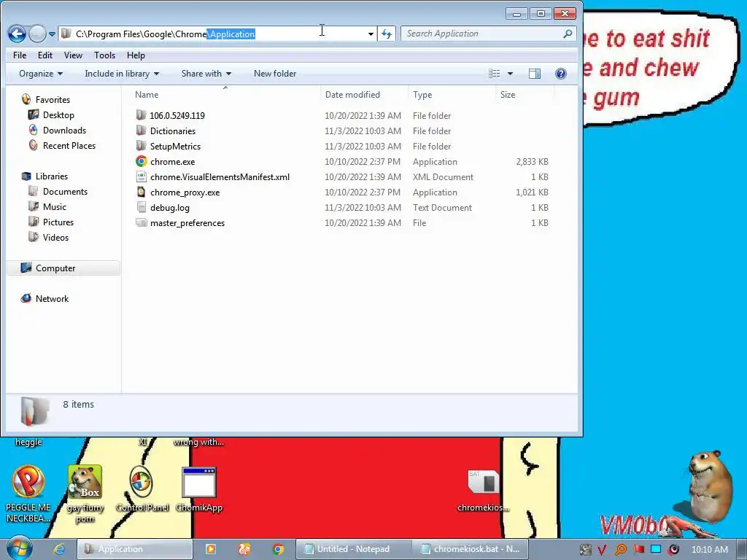Select Computer in navigation pane
Screen dimensions: 747x560
55,268
